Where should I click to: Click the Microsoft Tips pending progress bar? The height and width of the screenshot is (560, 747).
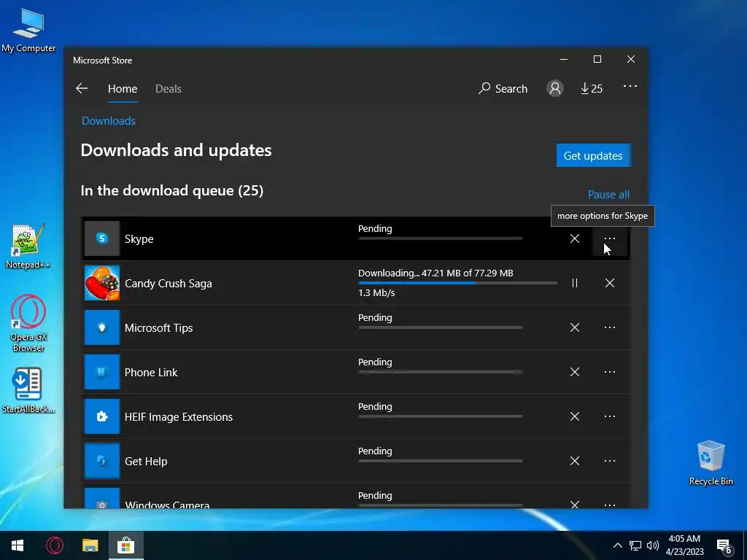pos(440,327)
